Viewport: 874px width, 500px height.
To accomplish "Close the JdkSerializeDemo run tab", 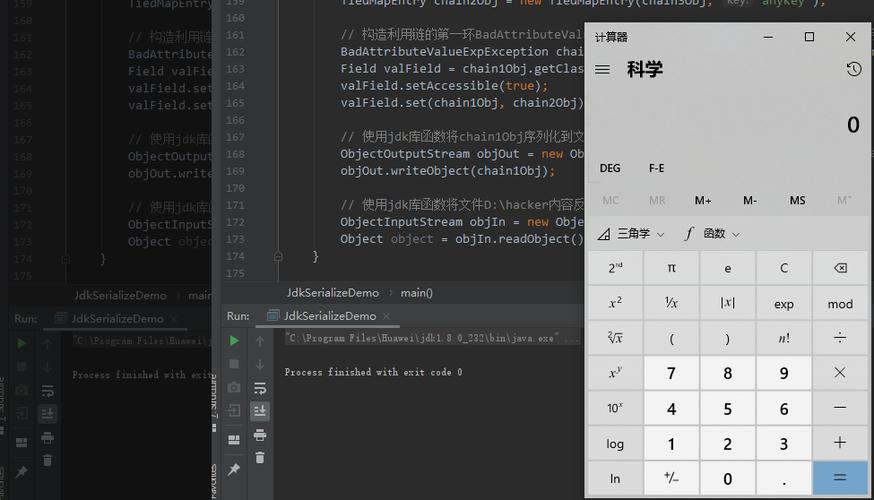I will [x=386, y=316].
